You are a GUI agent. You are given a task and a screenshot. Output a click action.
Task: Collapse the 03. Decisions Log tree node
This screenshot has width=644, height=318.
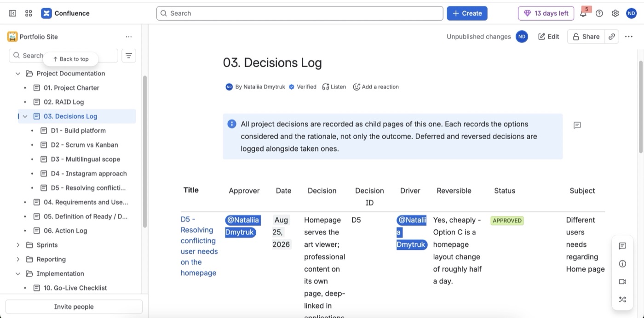(x=25, y=116)
